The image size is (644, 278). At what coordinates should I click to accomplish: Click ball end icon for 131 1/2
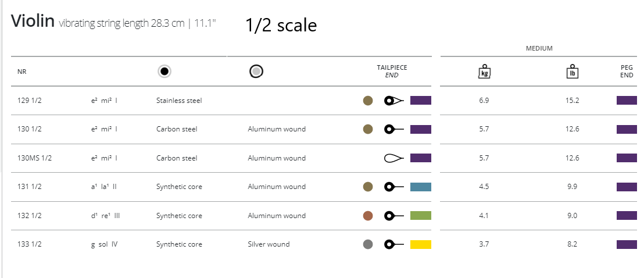point(393,187)
